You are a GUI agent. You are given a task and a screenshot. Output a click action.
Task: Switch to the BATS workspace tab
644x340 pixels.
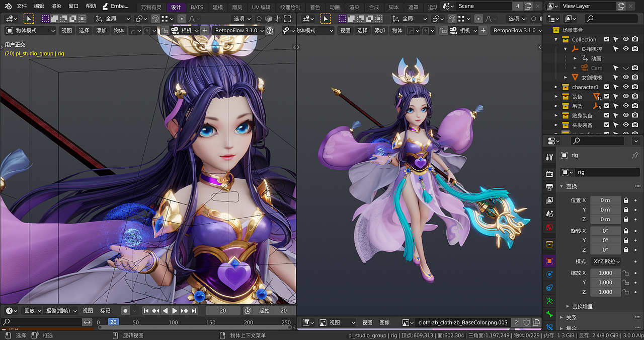tap(197, 8)
